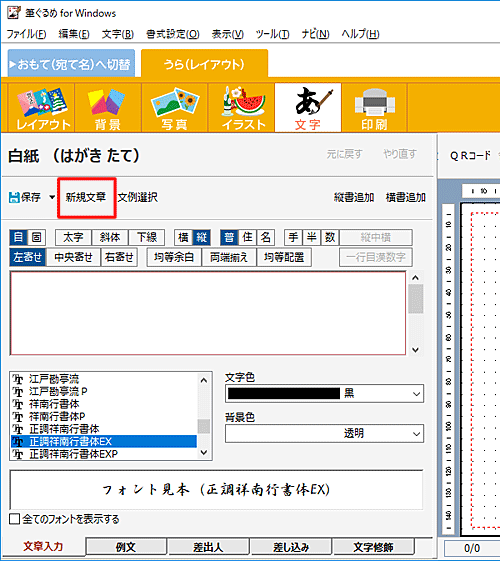The width and height of the screenshot is (500, 561).
Task: Select 江戸勘亭流P font entry
Action: pyautogui.click(x=104, y=391)
